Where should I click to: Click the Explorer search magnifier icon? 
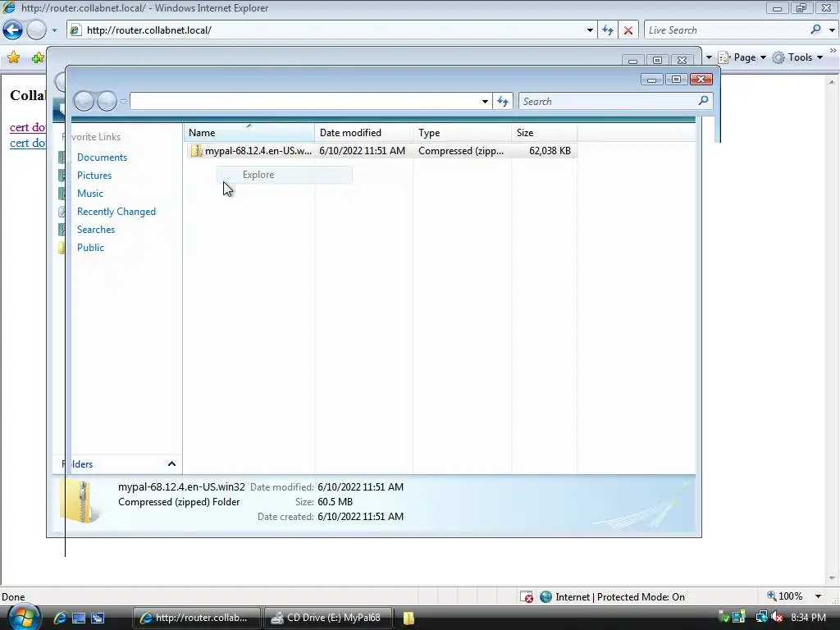(x=703, y=101)
